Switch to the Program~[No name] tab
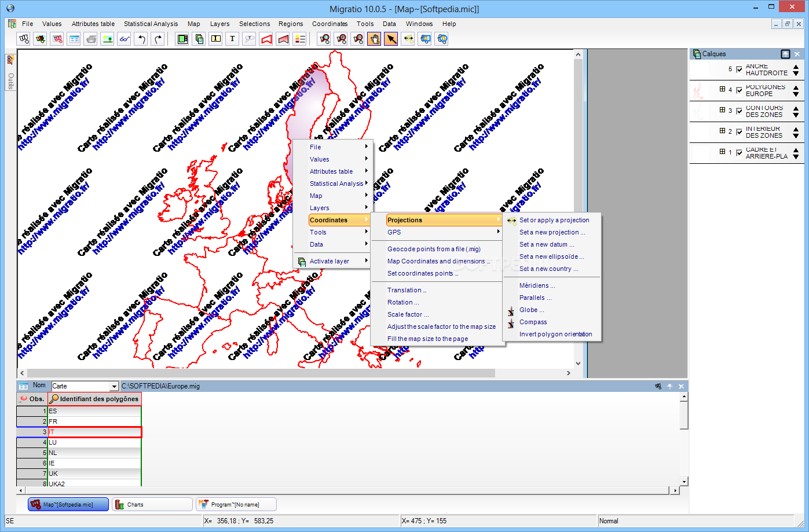Image resolution: width=809 pixels, height=532 pixels. coord(236,505)
